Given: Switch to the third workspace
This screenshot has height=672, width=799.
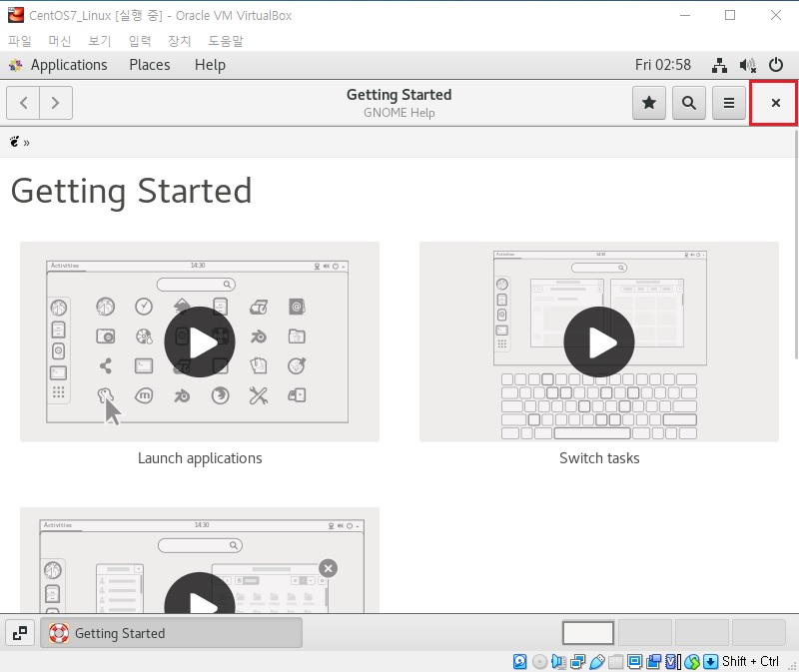Looking at the screenshot, I should click(702, 633).
